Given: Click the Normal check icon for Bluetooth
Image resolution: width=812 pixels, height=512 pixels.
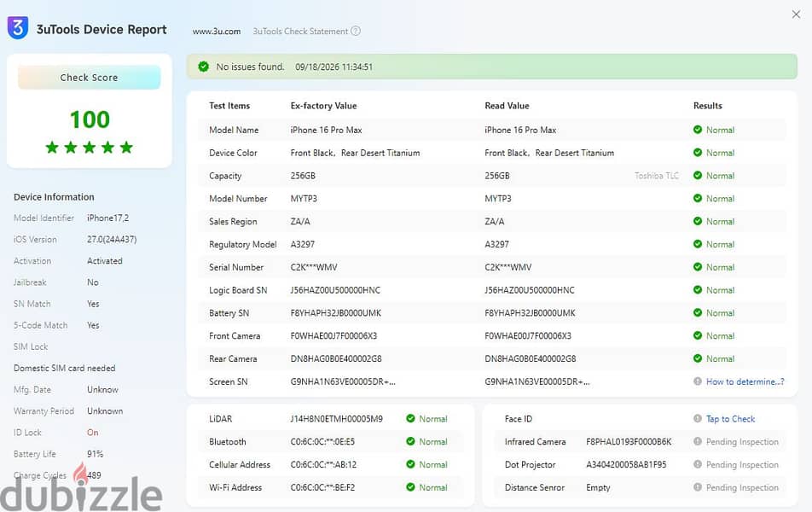Looking at the screenshot, I should [410, 441].
